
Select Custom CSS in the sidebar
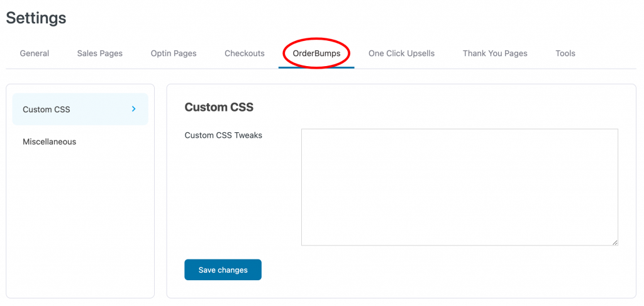click(80, 109)
